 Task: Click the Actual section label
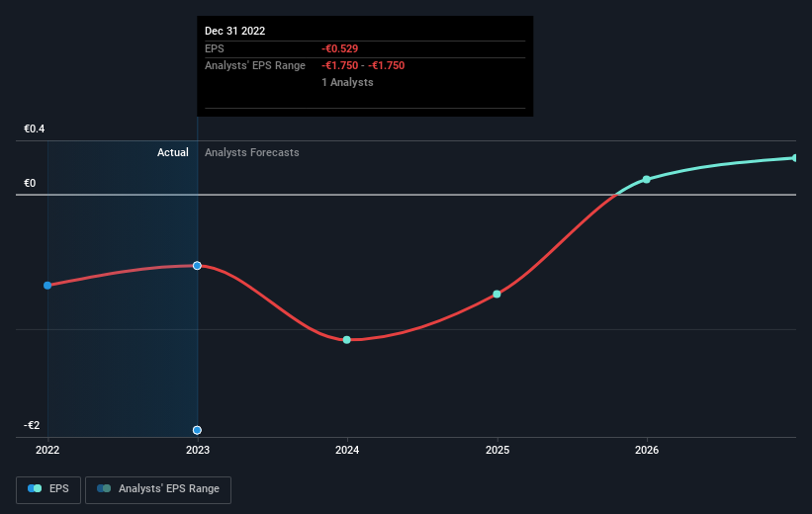pyautogui.click(x=173, y=152)
